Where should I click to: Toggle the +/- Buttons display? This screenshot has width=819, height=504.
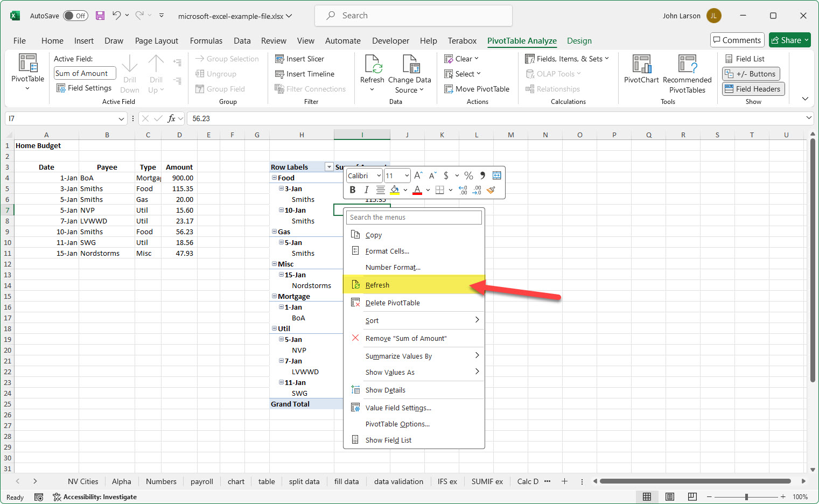(751, 74)
